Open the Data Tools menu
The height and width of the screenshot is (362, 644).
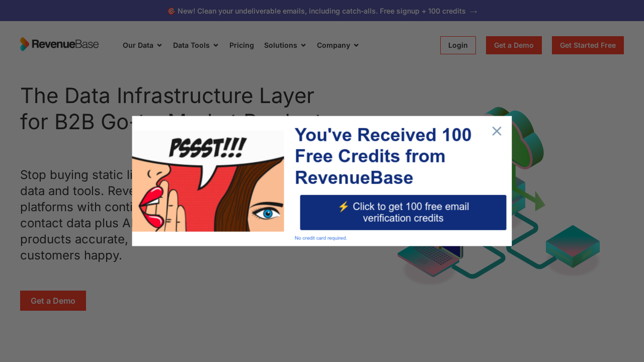point(195,45)
